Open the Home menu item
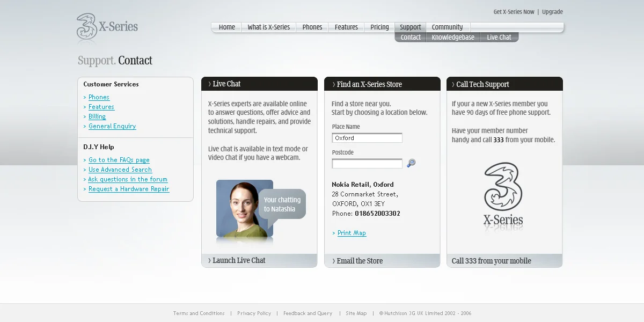Screen dimensions: 644x322 [227, 27]
